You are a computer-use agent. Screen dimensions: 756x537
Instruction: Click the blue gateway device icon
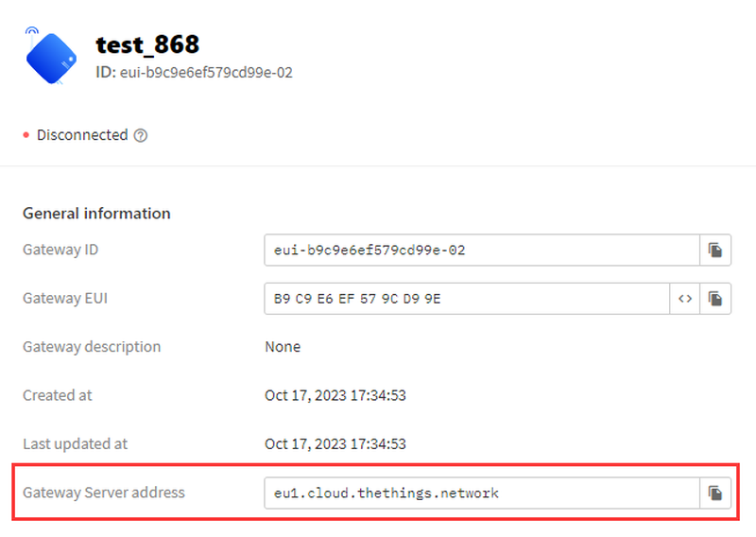(x=51, y=57)
